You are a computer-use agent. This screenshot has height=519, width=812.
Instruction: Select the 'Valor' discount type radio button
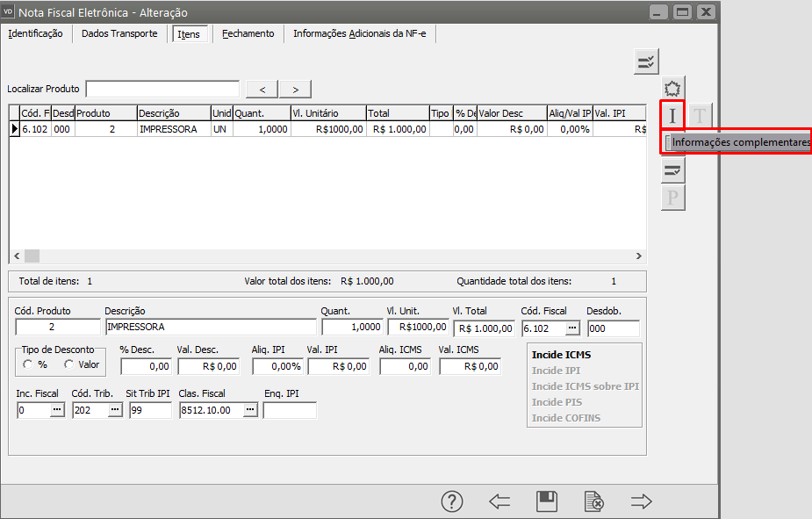69,364
